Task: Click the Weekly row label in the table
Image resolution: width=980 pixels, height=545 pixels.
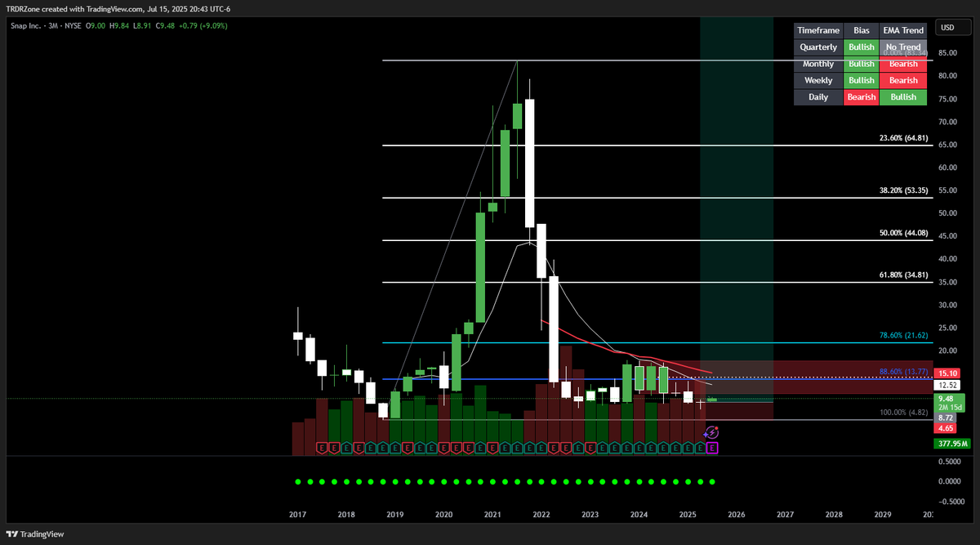Action: (x=818, y=80)
